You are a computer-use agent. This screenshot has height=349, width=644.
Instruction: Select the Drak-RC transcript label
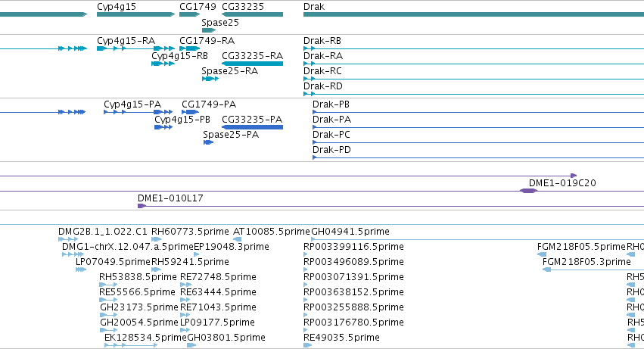click(322, 71)
